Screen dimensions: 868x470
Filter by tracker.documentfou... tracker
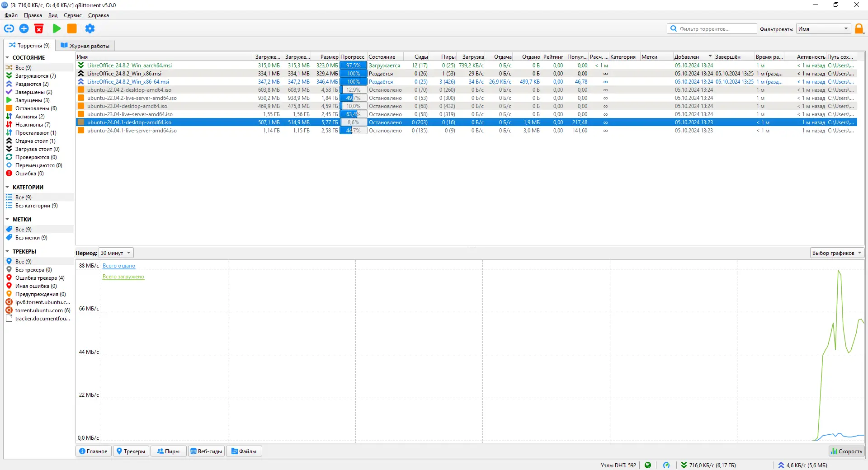pos(39,319)
